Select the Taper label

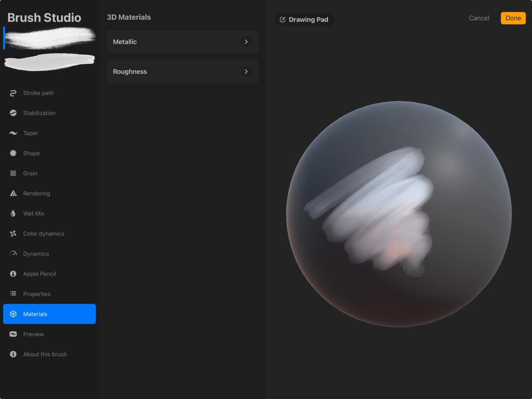click(x=31, y=133)
